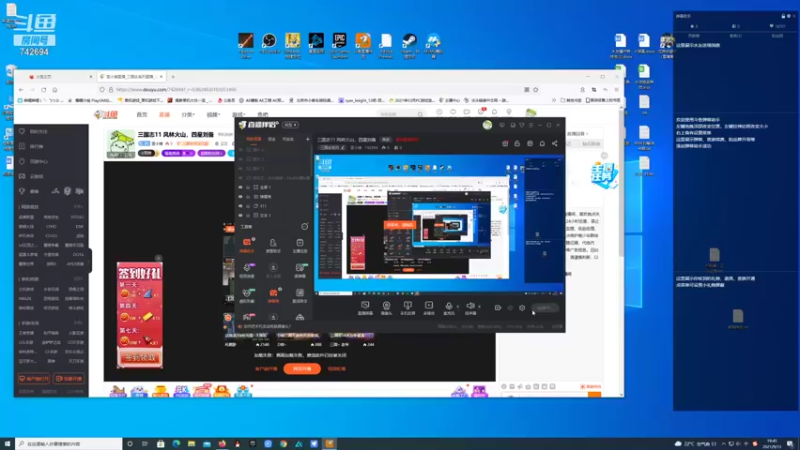Toggle the eye icon of the second visible source
The width and height of the screenshot is (800, 450).
coord(240,196)
